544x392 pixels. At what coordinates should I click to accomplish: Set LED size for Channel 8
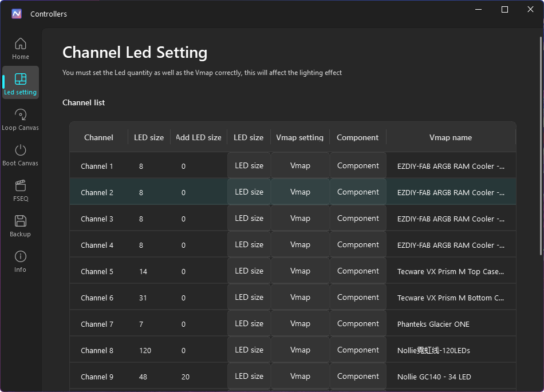point(249,350)
